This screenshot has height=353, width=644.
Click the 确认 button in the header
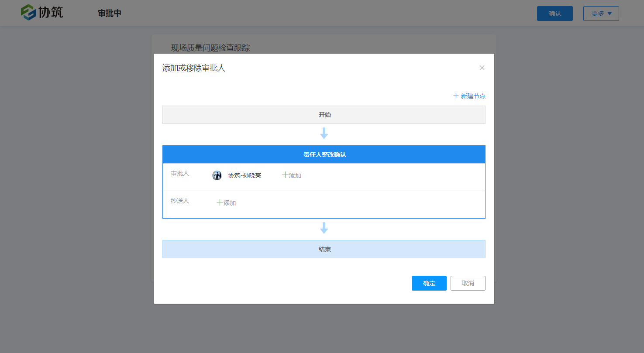pyautogui.click(x=554, y=14)
